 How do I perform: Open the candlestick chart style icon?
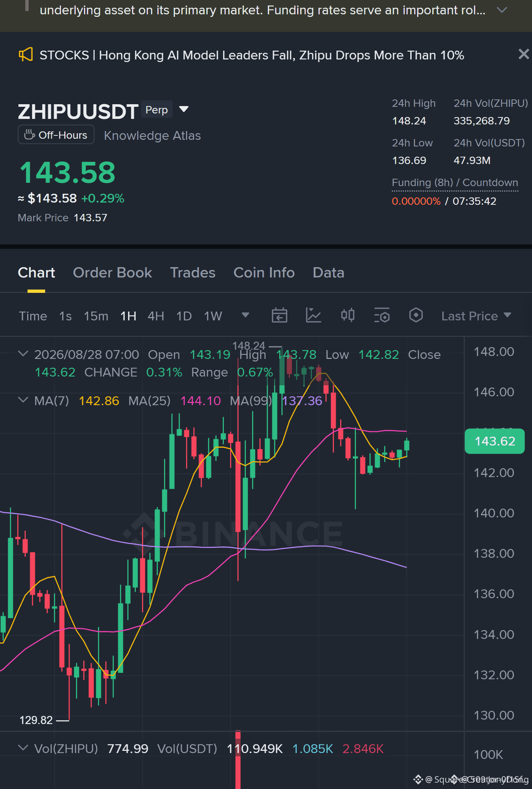347,316
